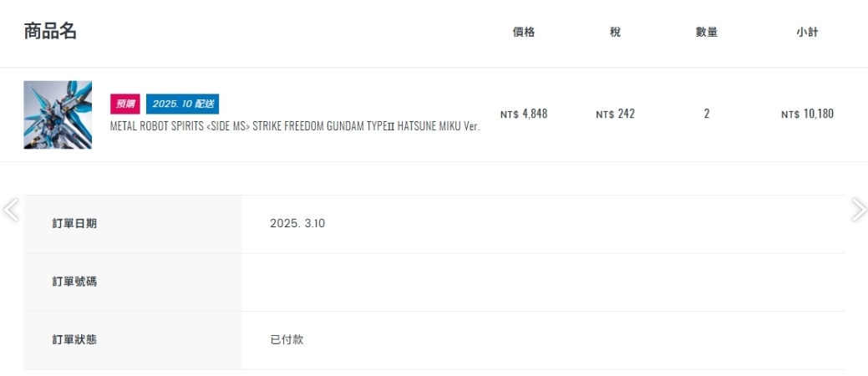
Task: Click the 小計 column header
Action: (x=807, y=33)
